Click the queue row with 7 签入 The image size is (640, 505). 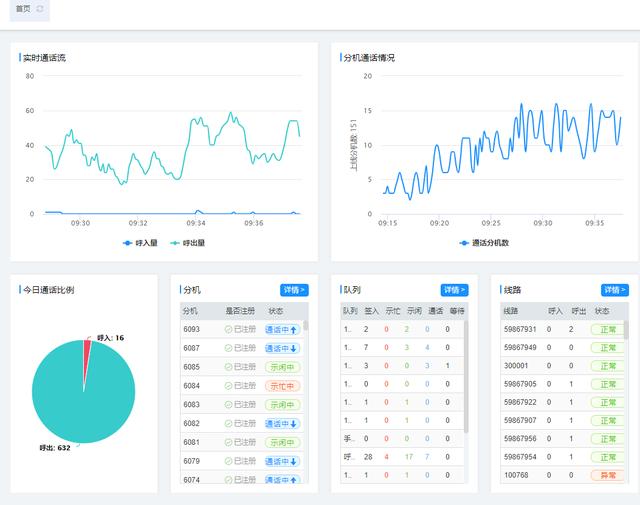click(402, 347)
